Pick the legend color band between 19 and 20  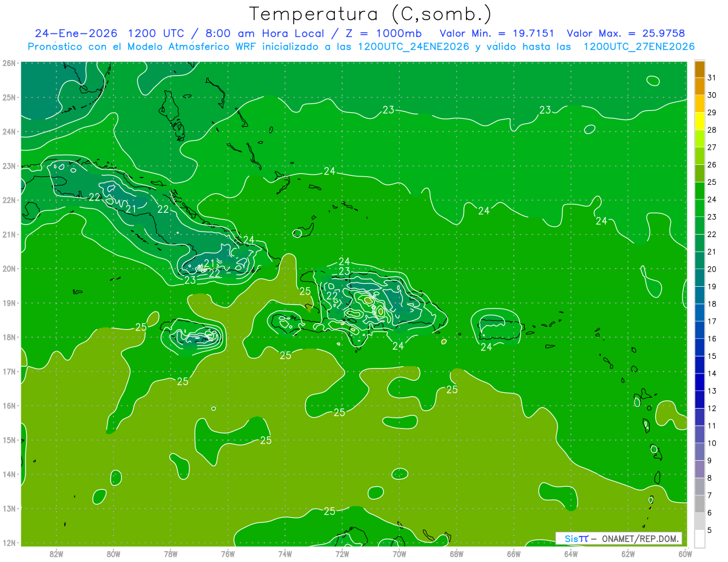(x=699, y=278)
